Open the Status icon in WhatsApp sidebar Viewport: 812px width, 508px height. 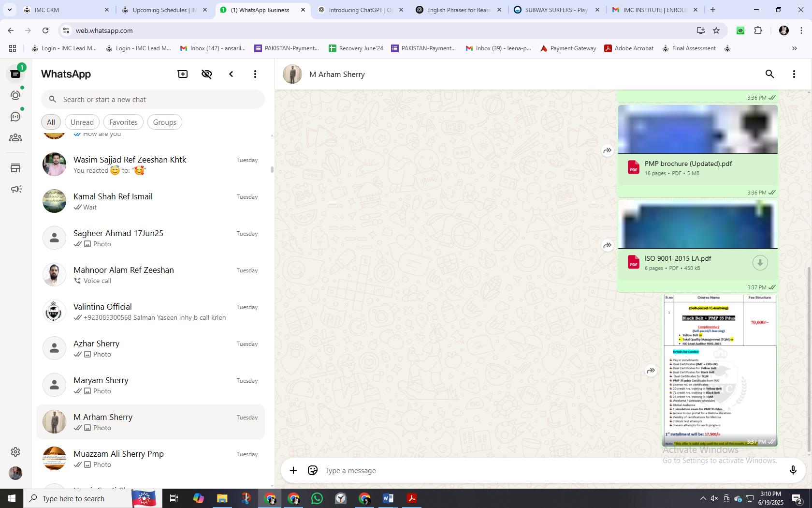[x=15, y=95]
